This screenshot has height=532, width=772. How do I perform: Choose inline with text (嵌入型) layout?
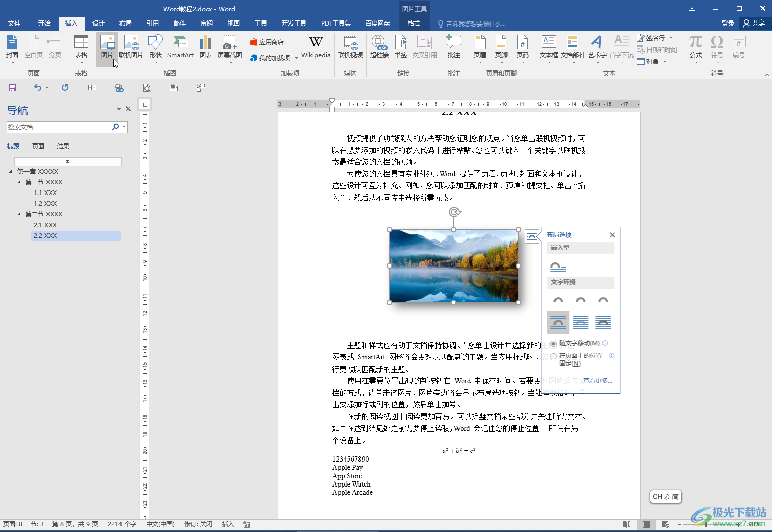pyautogui.click(x=558, y=265)
